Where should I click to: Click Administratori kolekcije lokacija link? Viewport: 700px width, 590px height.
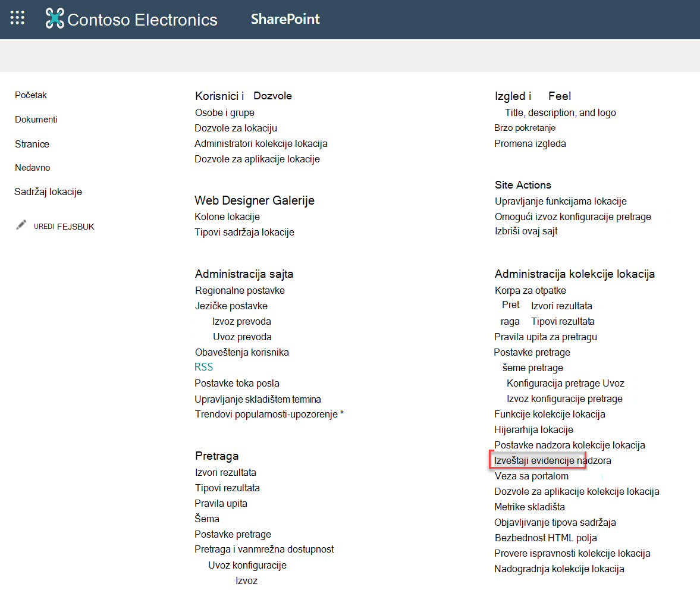[x=260, y=144]
